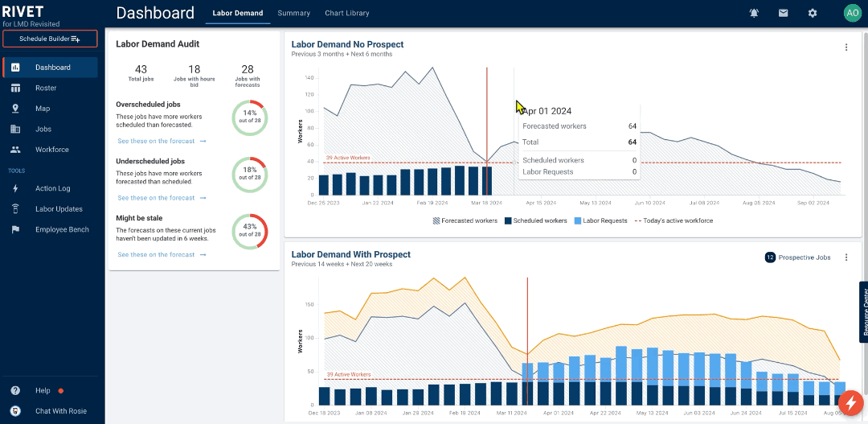The width and height of the screenshot is (868, 424).
Task: Open Roster from the sidebar
Action: pos(46,88)
